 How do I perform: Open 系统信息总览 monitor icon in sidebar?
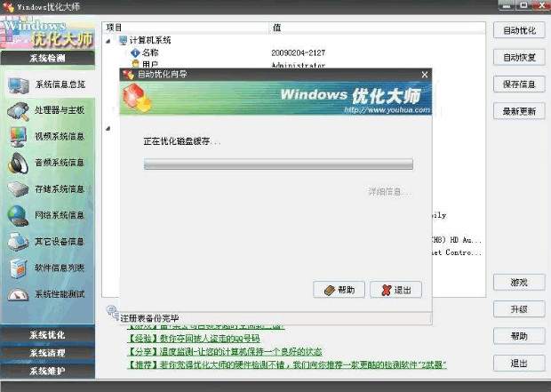(x=19, y=85)
